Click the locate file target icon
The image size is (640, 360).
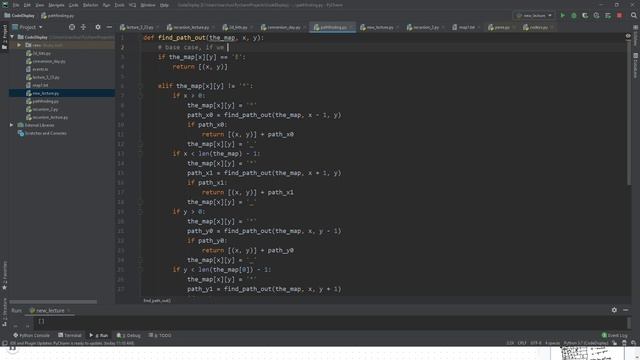coord(72,27)
